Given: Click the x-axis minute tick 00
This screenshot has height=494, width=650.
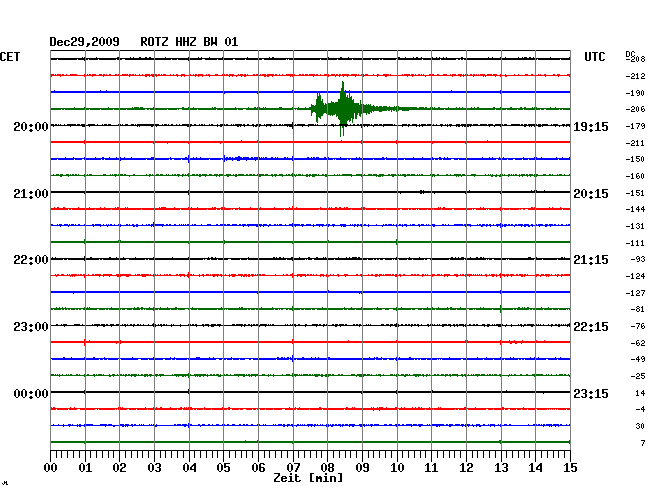Looking at the screenshot, I should (51, 467).
